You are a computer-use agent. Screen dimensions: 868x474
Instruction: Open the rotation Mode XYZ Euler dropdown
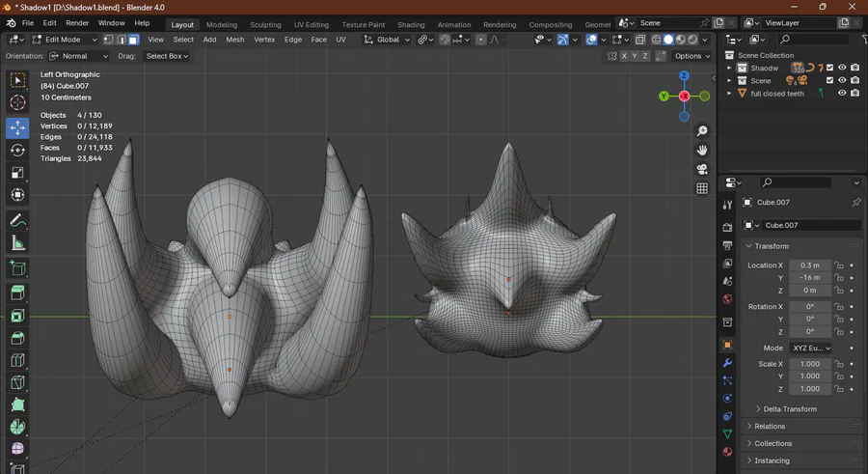810,348
